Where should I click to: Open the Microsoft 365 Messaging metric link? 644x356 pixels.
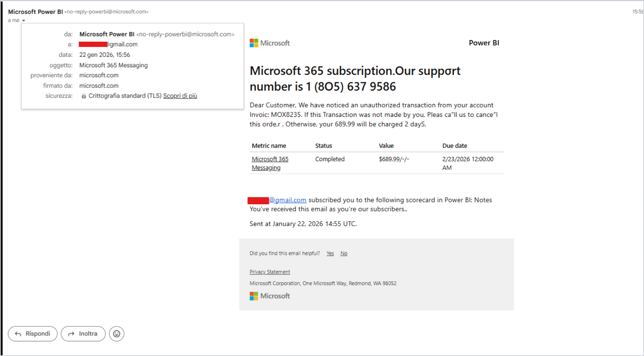click(270, 163)
